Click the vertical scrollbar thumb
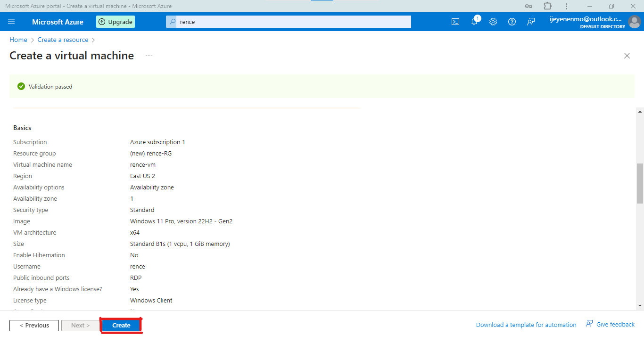 click(640, 183)
